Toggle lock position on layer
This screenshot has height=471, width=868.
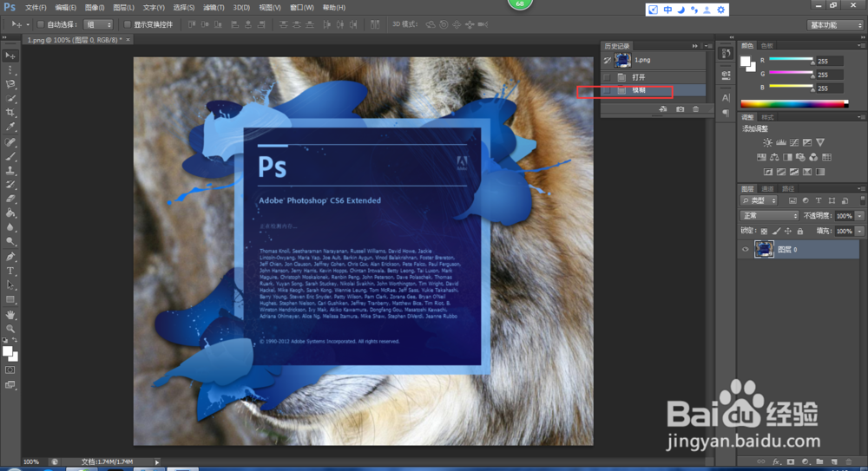788,231
